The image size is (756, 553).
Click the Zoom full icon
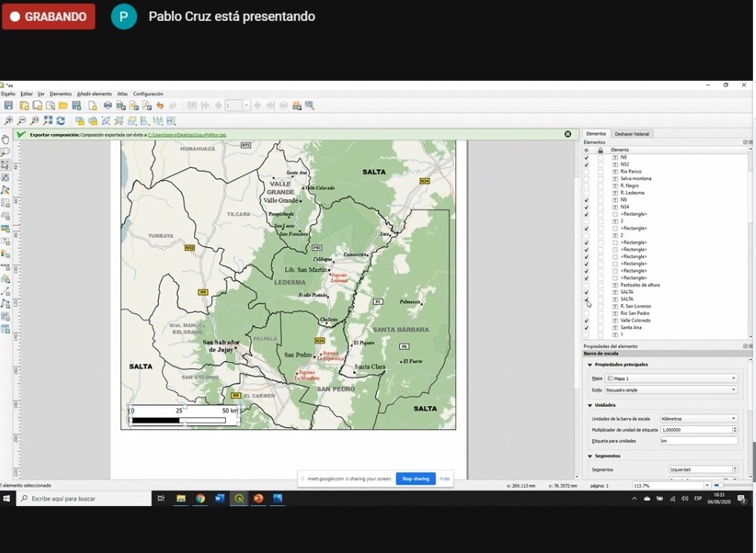click(48, 121)
